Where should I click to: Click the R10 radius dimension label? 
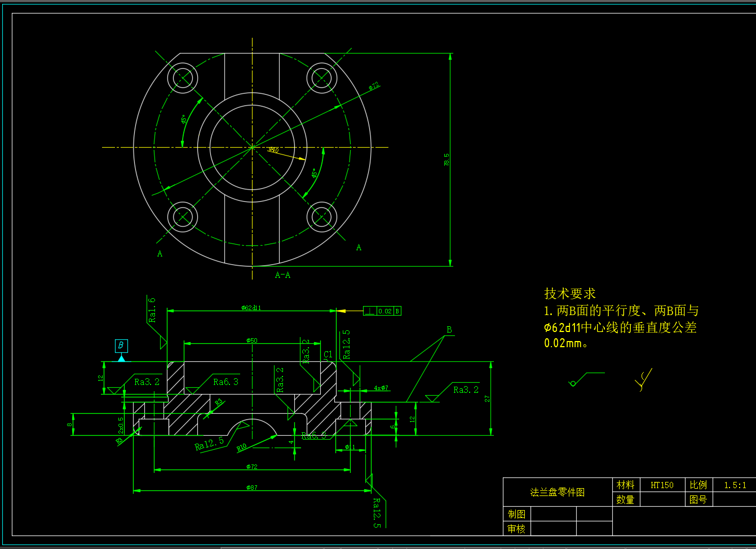click(x=242, y=448)
